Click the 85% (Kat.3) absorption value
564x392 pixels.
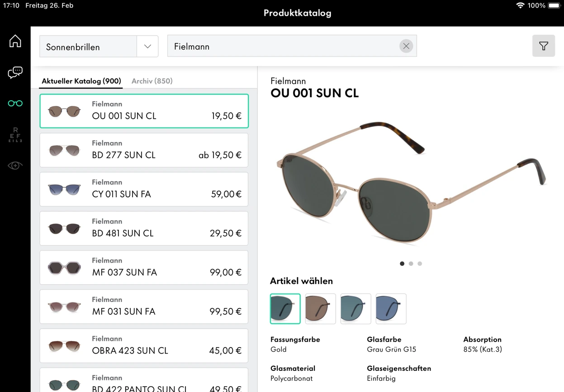(x=483, y=349)
